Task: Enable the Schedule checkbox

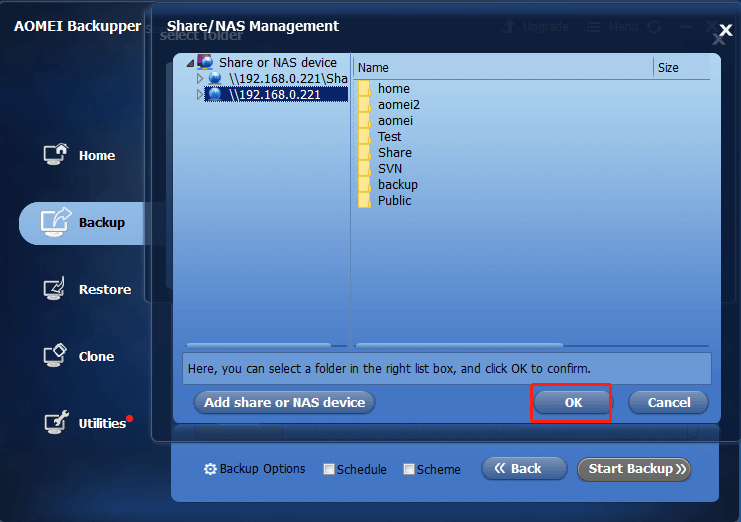Action: click(328, 469)
